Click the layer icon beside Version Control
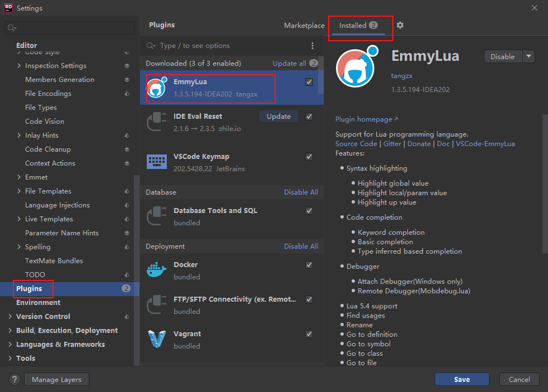 (x=127, y=317)
